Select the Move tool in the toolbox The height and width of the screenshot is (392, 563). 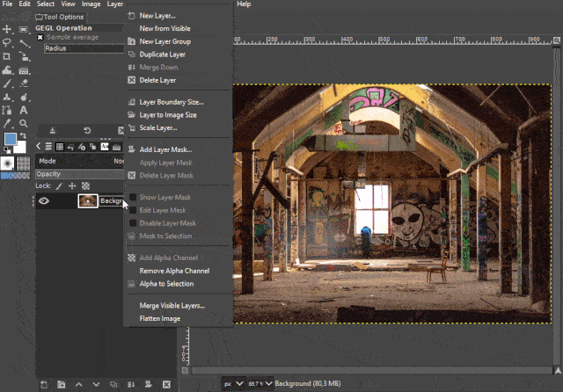coord(7,29)
